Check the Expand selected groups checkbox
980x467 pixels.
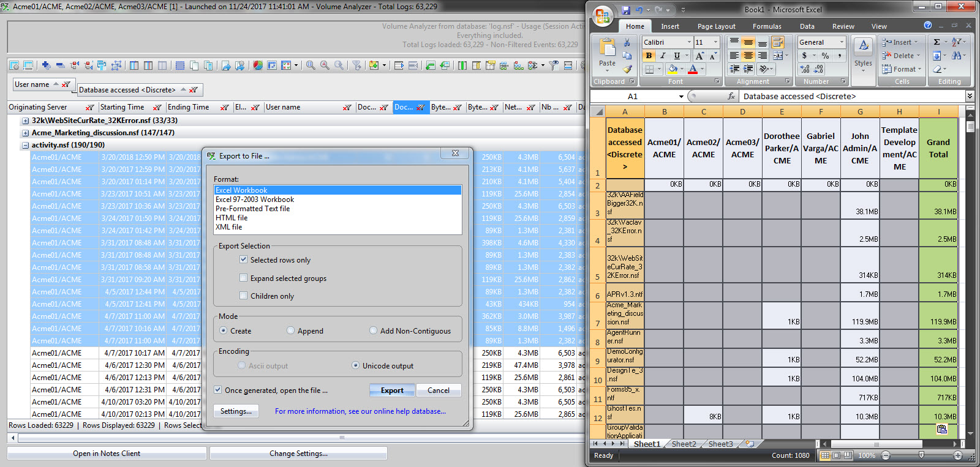click(244, 278)
